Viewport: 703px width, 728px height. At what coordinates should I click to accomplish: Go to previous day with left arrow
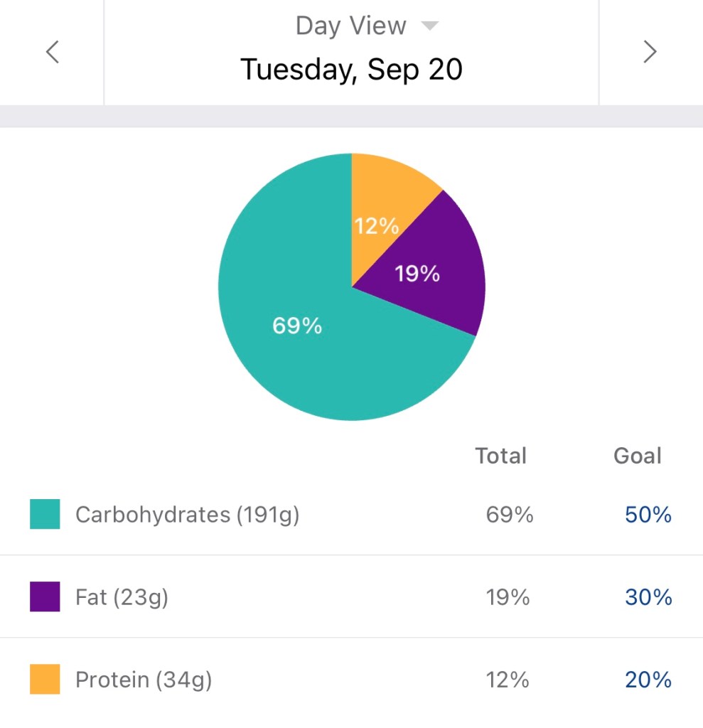[52, 52]
